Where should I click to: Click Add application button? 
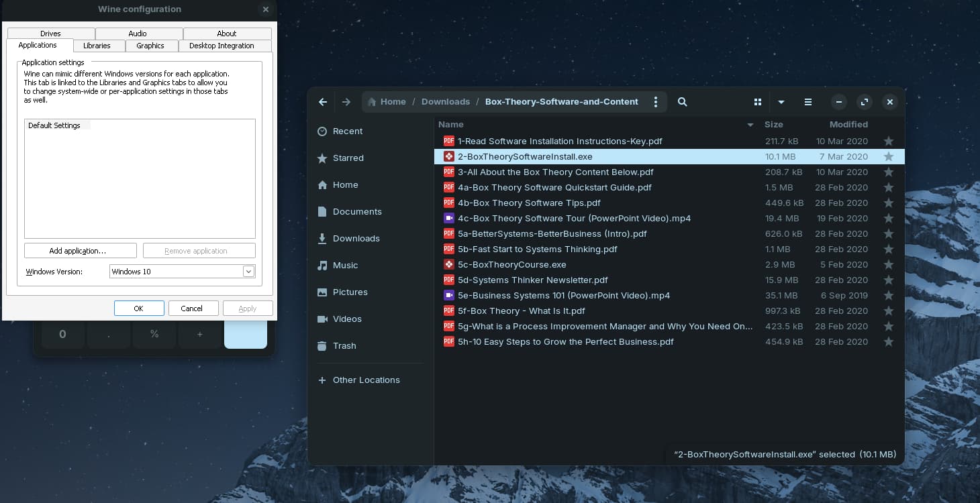[x=81, y=251]
